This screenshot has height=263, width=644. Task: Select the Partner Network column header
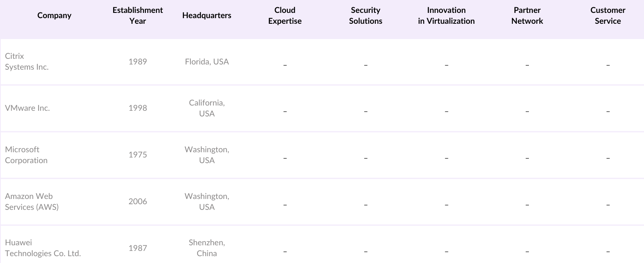click(x=527, y=15)
